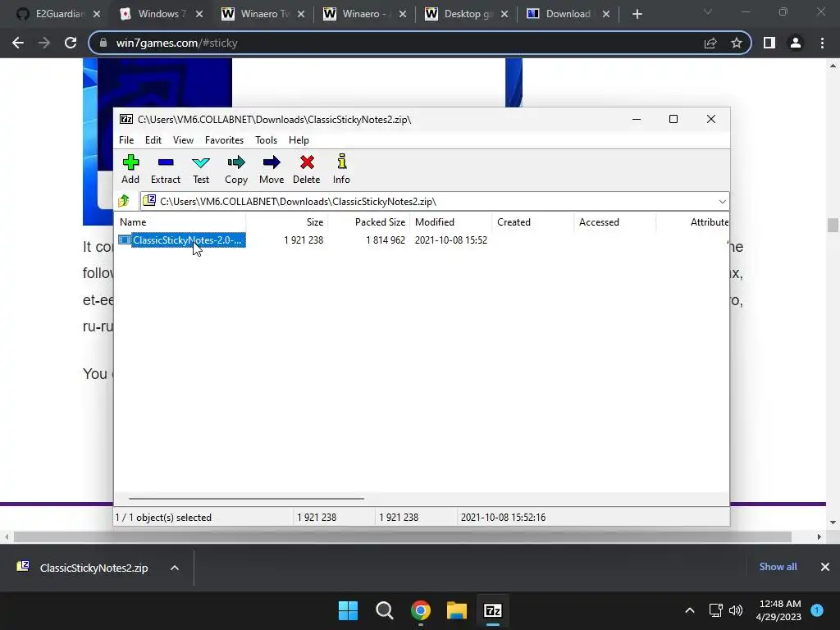Click the page horizontal scrollbar

(402, 536)
